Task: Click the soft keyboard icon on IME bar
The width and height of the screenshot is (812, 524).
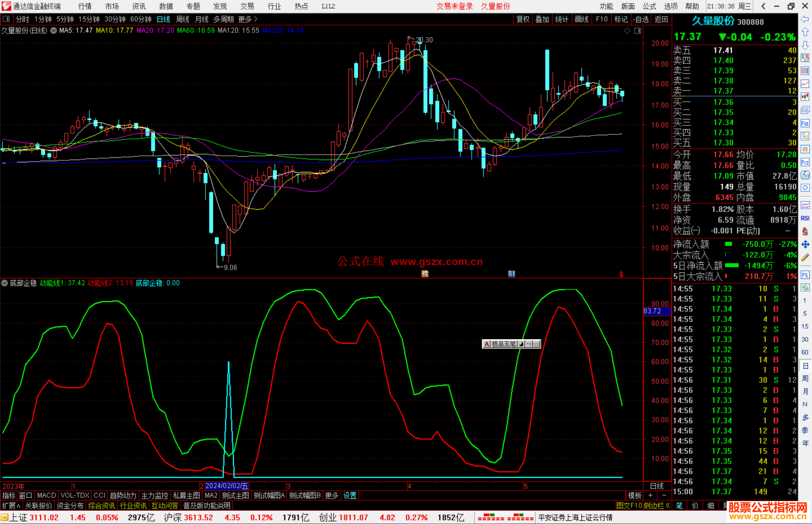Action: click(x=536, y=344)
